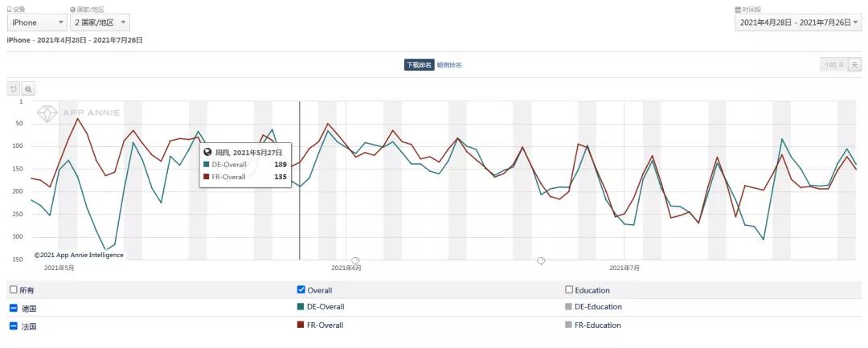Click the DE-Overall teal legend swatch
Viewport: 868px width, 348px height.
click(x=301, y=307)
